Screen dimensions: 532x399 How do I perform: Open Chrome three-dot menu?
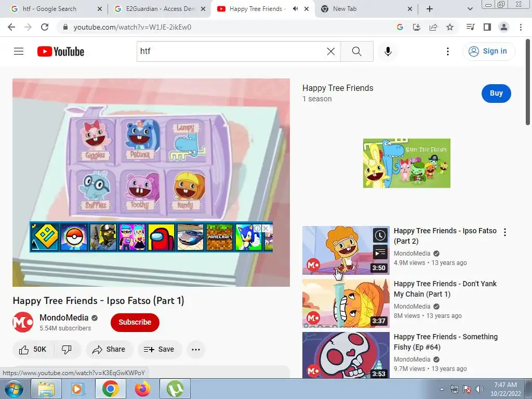pos(521,27)
